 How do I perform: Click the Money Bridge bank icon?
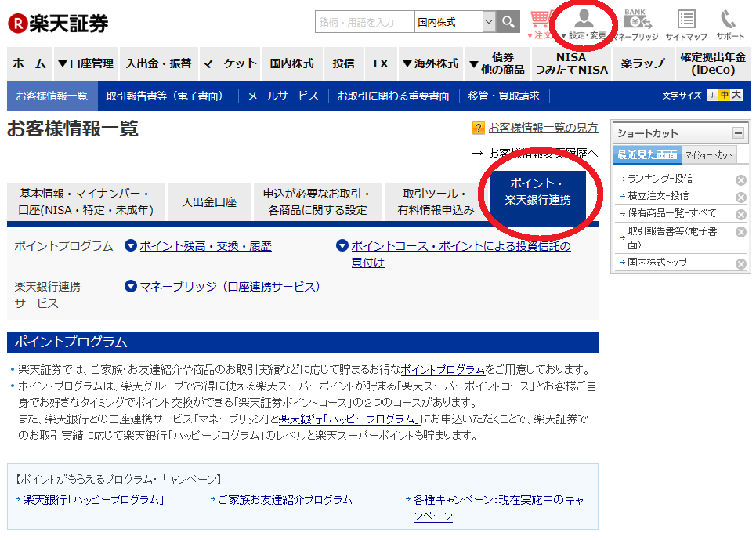(x=636, y=24)
